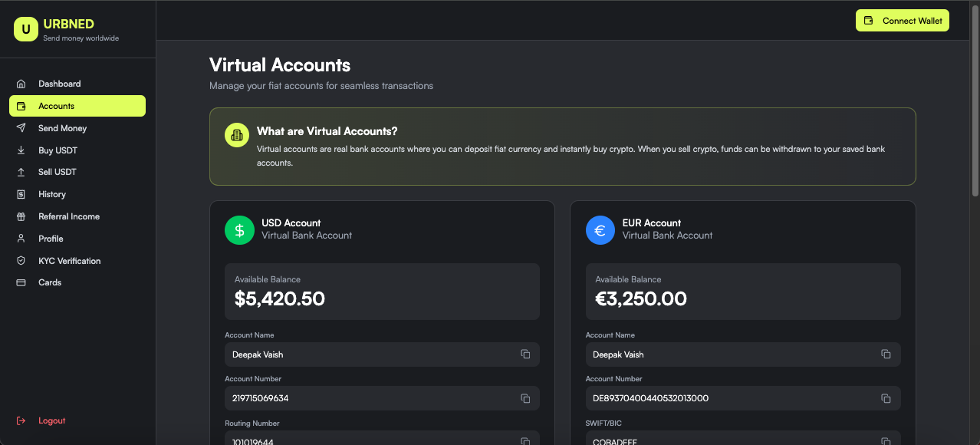Go to Send Money

coord(62,128)
